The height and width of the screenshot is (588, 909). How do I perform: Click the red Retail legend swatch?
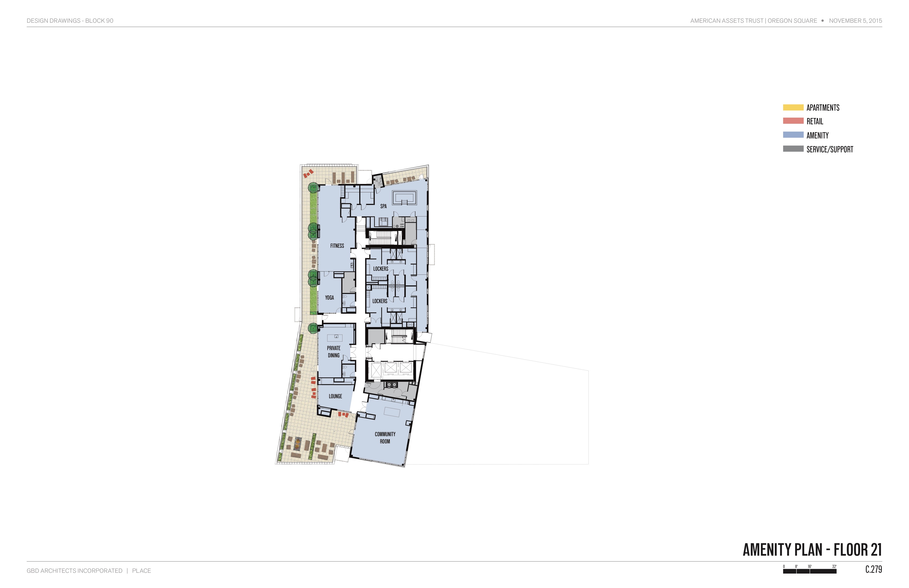click(793, 121)
